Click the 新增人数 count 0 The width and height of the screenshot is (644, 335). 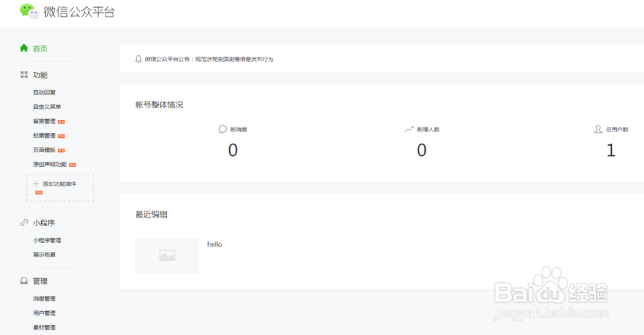[422, 151]
